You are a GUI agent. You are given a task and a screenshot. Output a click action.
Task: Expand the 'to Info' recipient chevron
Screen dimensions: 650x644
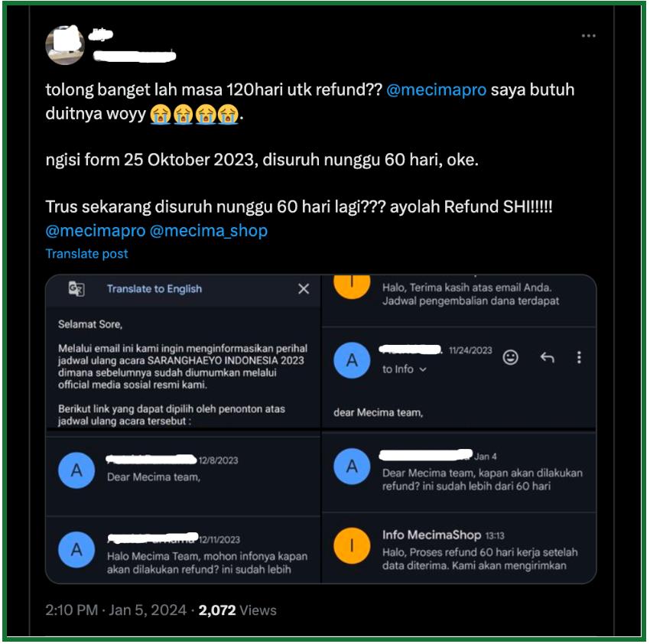423,369
